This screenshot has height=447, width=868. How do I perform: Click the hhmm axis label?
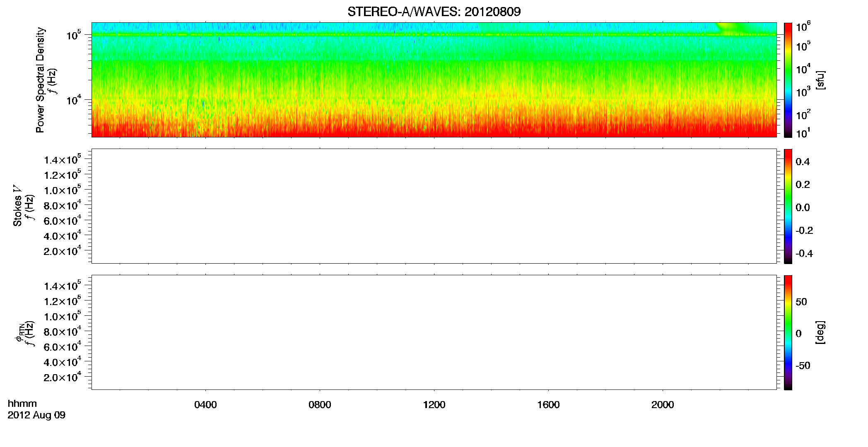22,404
